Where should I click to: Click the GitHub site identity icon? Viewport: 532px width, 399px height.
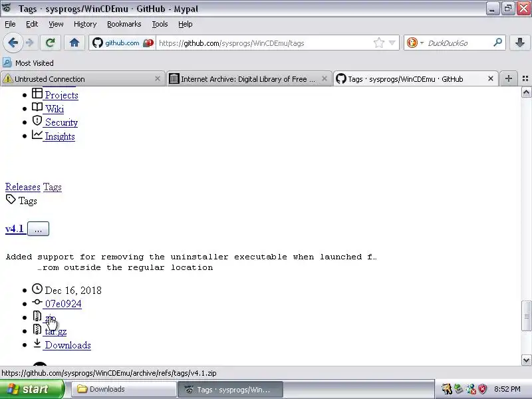point(98,43)
